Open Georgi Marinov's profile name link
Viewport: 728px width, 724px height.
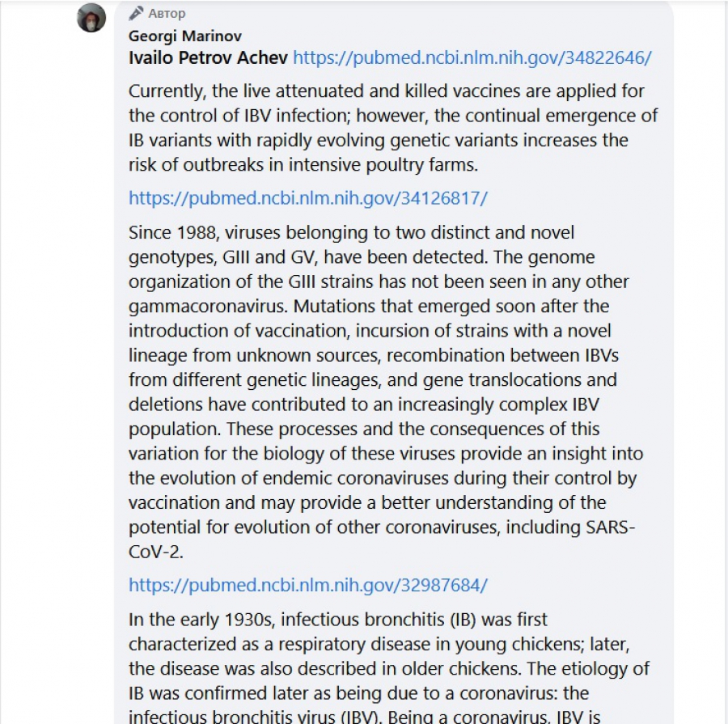pos(184,36)
